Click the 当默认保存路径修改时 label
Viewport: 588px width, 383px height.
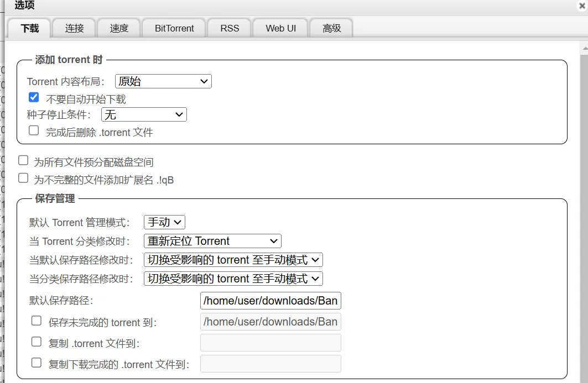click(81, 260)
